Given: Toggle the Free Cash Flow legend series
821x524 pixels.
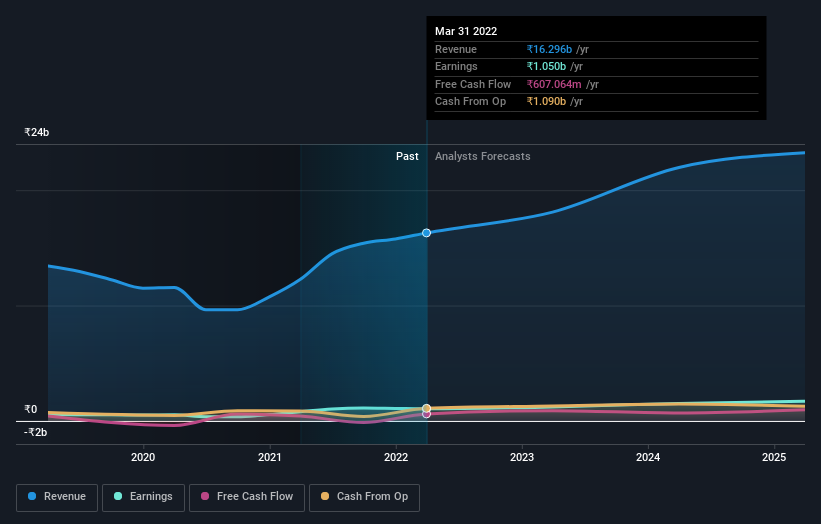Looking at the screenshot, I should point(247,497).
